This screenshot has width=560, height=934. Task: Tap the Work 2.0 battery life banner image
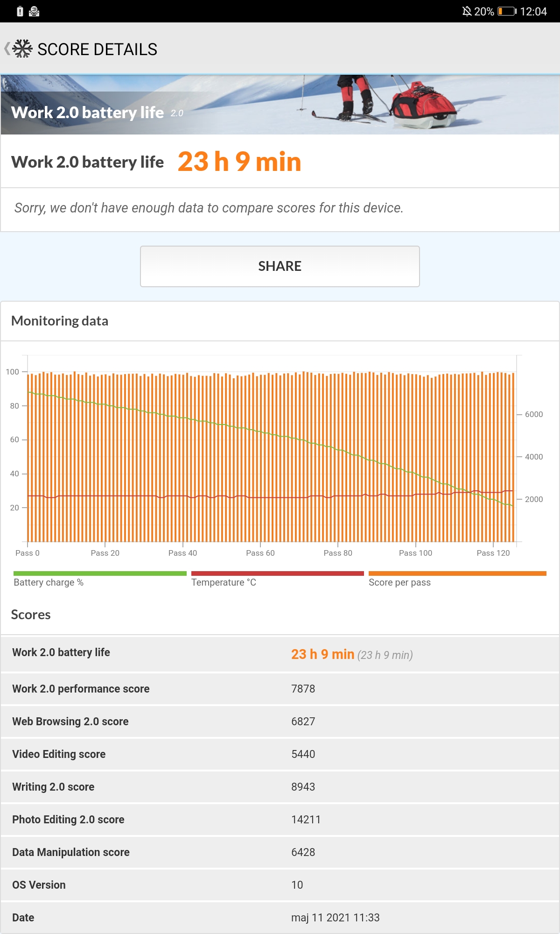point(280,105)
